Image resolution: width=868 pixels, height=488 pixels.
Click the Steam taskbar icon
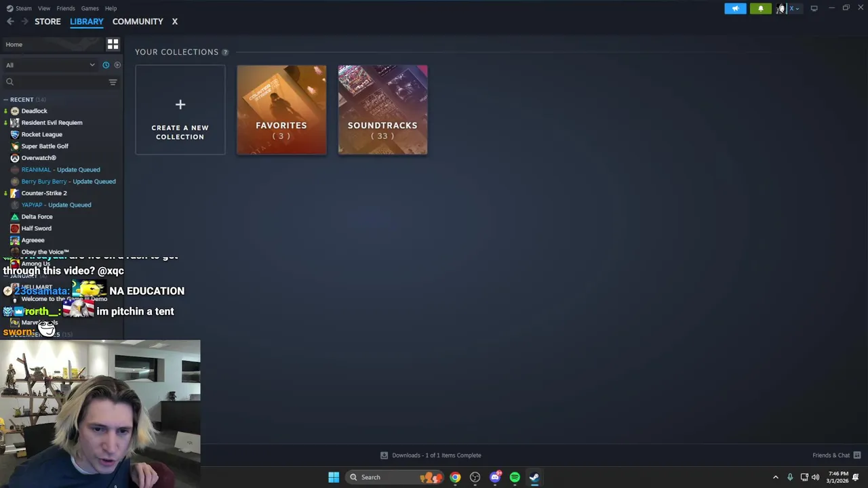(x=534, y=477)
